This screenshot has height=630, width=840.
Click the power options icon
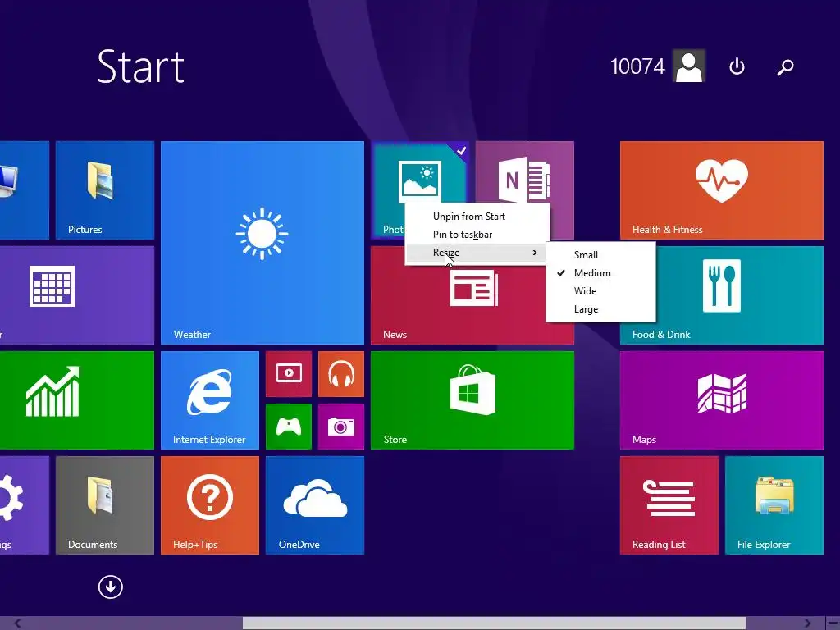click(x=737, y=66)
